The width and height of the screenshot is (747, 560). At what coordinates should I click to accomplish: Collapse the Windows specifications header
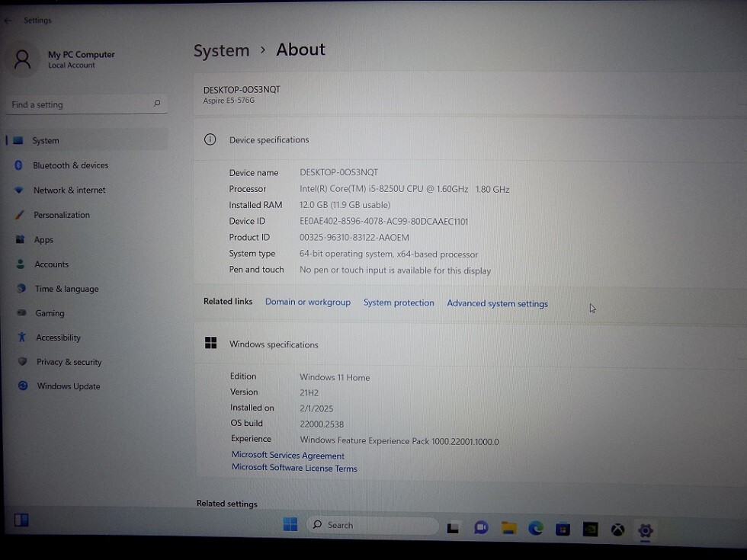(x=470, y=344)
